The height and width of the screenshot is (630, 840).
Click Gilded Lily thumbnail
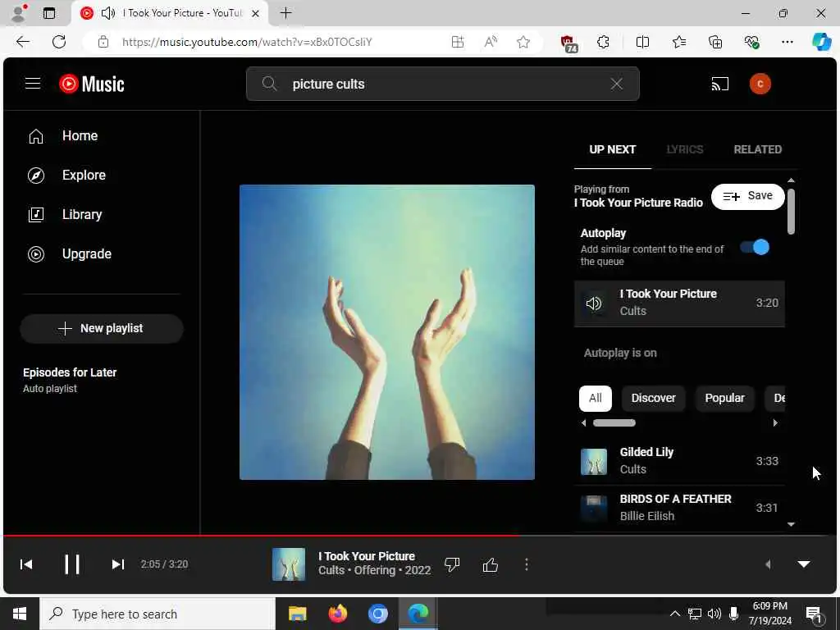594,462
